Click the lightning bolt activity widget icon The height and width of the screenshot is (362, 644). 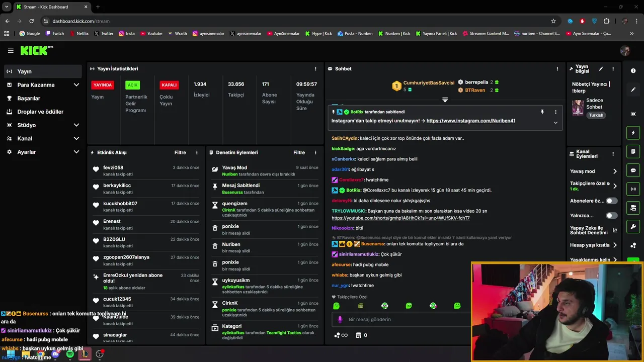tap(633, 133)
